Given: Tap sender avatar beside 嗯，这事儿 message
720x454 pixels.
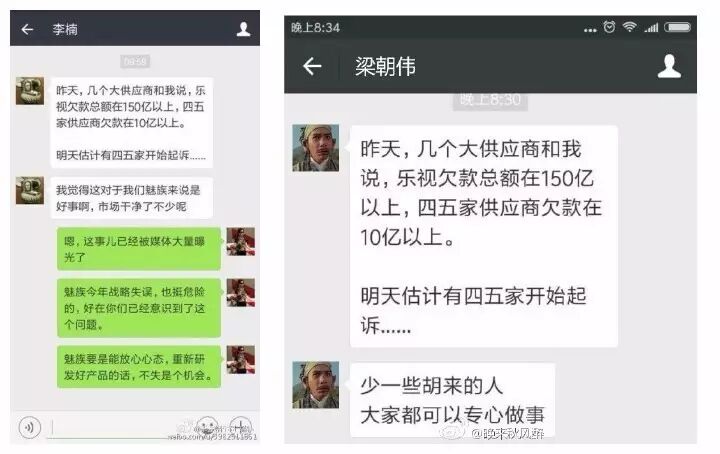Looking at the screenshot, I should 241,241.
